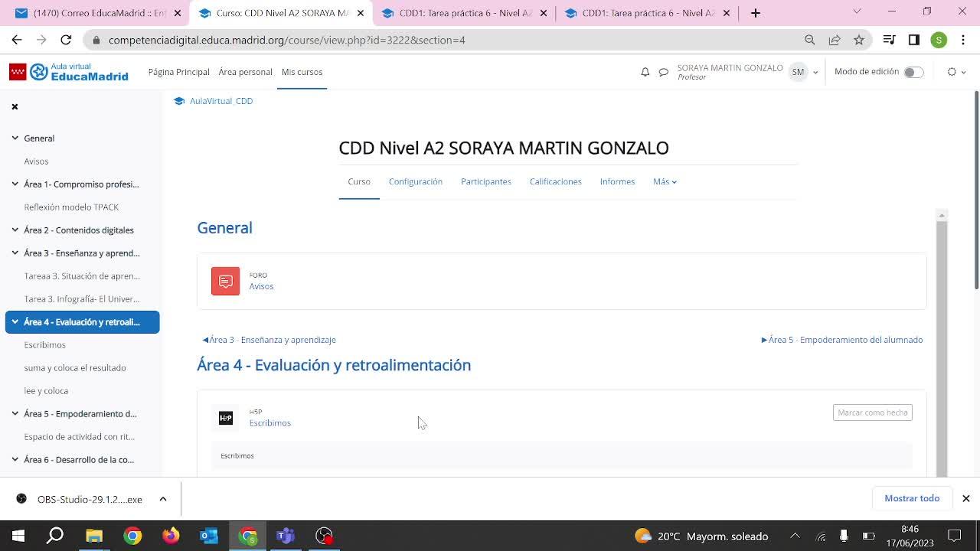Click the EducaMadrid Aula virtual logo
Viewport: 980px width, 551px height.
click(69, 72)
